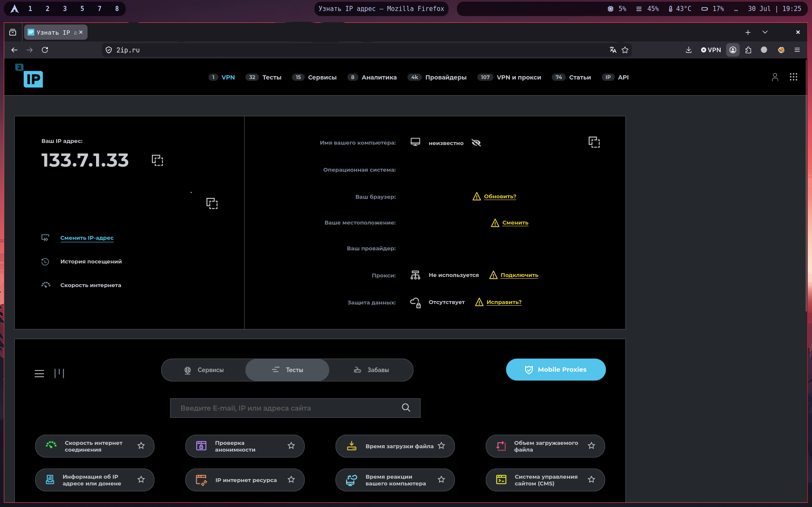Viewport: 812px width, 507px height.
Task: Open История посещений
Action: coord(91,262)
